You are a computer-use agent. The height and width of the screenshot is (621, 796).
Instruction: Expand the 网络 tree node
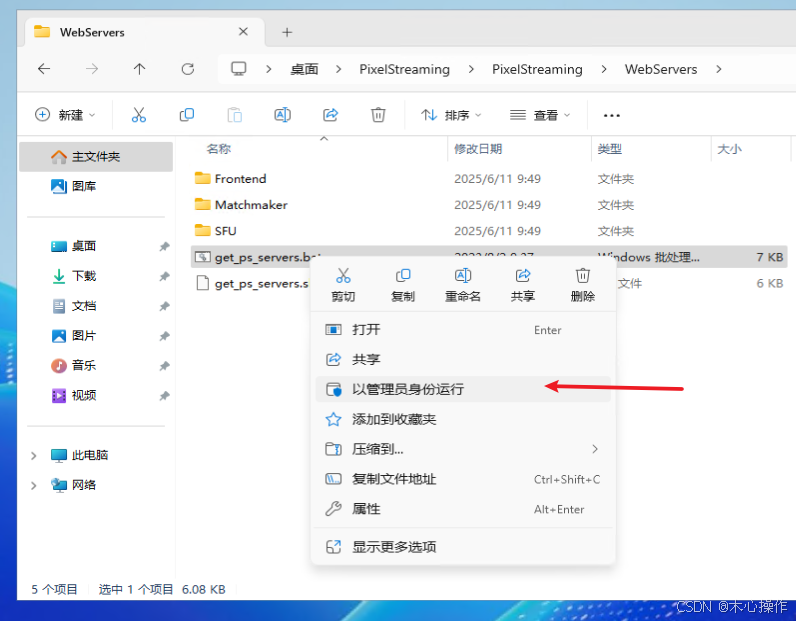(34, 485)
